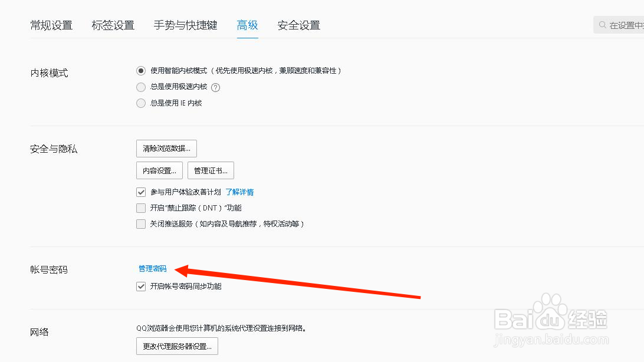The image size is (644, 362).
Task: Check 关闭推送服务 option
Action: (140, 223)
